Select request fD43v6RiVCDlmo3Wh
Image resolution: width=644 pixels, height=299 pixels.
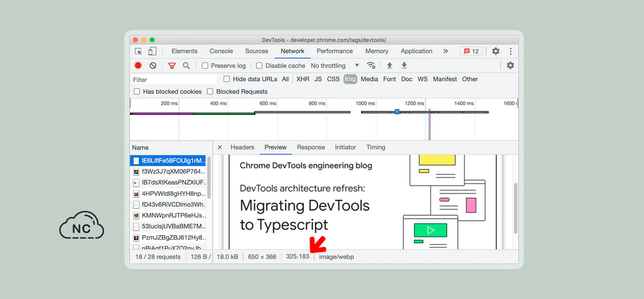coord(168,205)
